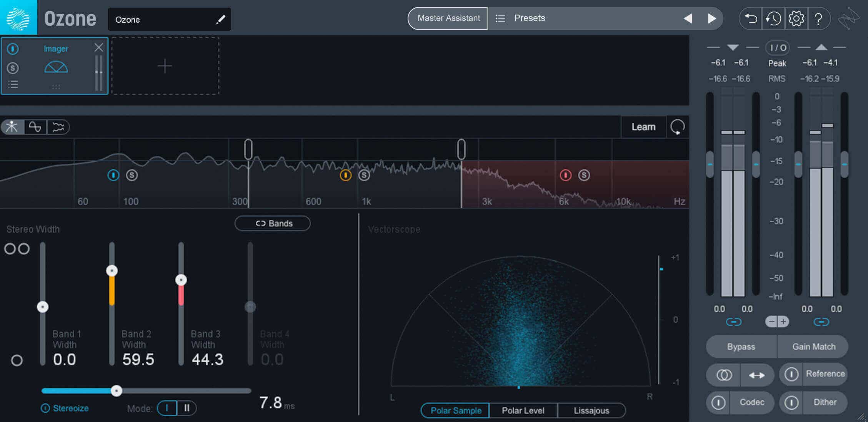Viewport: 868px width, 422px height.
Task: Solo Band 3 in the spectrum
Action: tap(584, 175)
